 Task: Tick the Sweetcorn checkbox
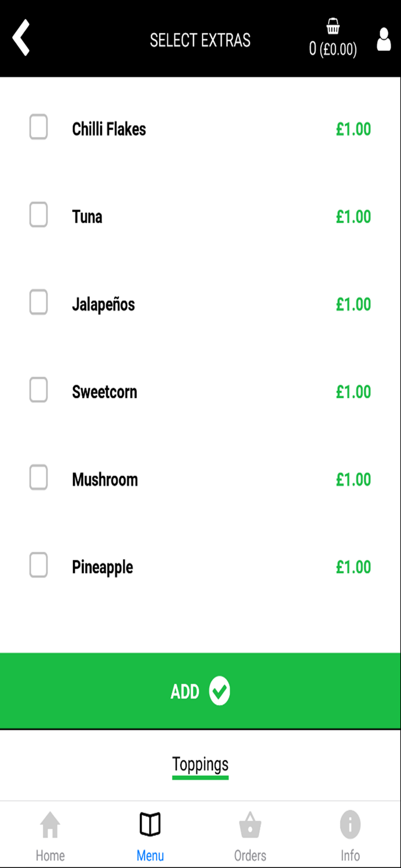click(x=38, y=391)
